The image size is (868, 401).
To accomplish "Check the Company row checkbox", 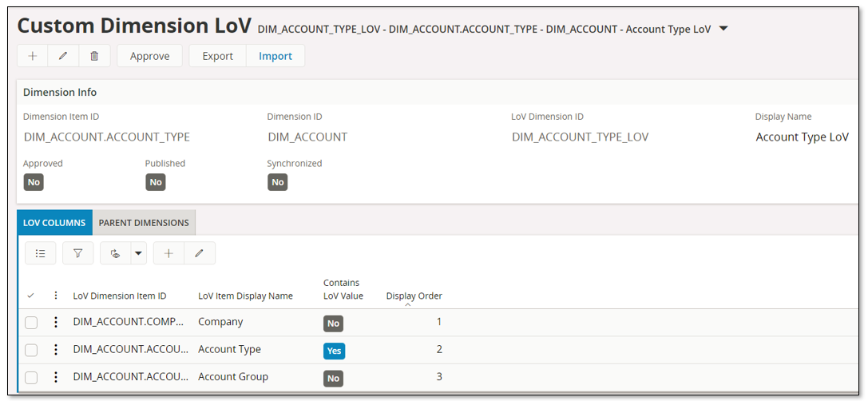I will pos(31,323).
